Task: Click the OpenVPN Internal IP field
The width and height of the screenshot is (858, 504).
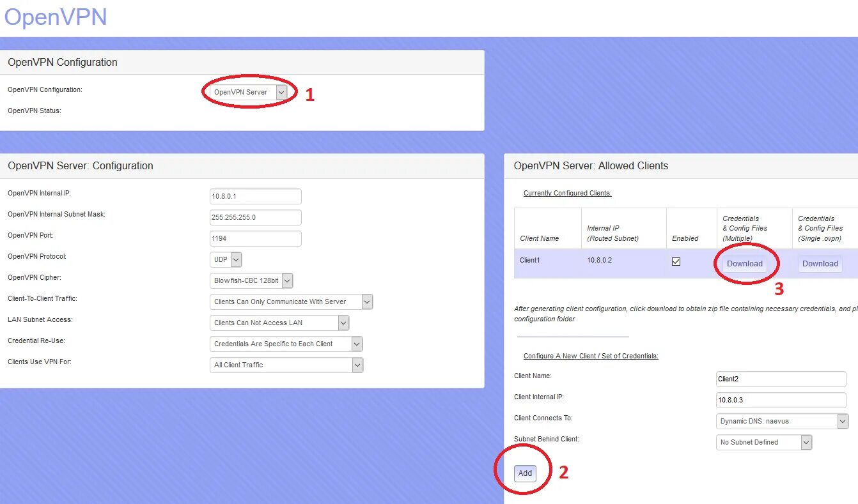Action: (x=255, y=196)
